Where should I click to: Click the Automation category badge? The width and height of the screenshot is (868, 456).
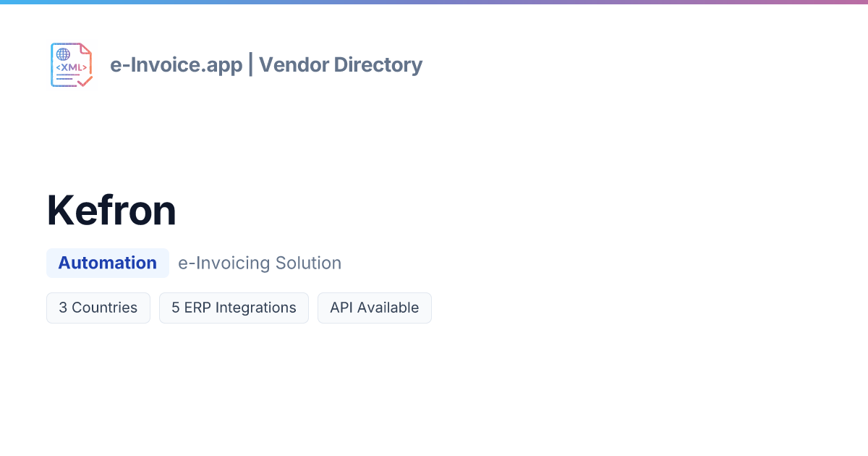108,263
